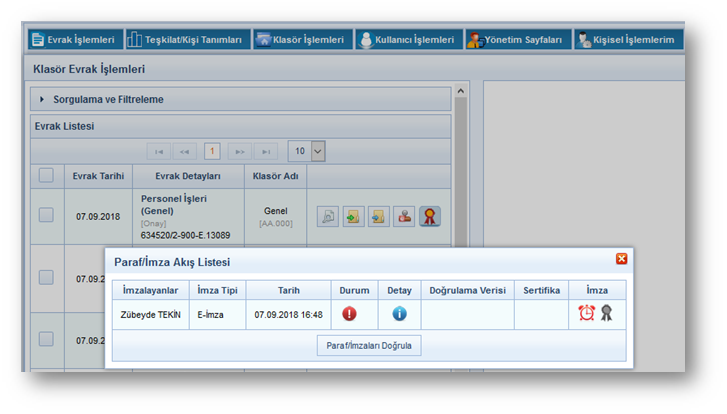Viewport: 727px width, 414px height.
Task: Click the red error status icon in Durum
Action: [349, 313]
